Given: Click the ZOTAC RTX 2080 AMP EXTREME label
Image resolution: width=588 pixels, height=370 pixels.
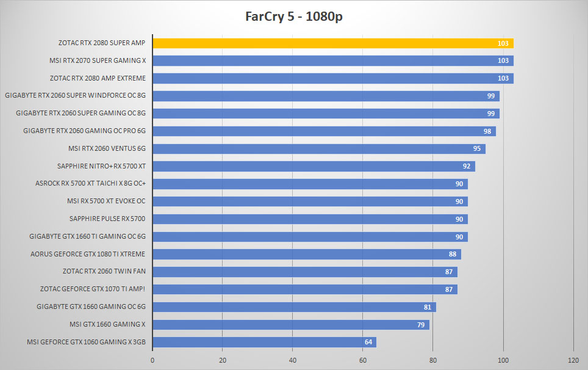Looking at the screenshot, I should (x=98, y=78).
